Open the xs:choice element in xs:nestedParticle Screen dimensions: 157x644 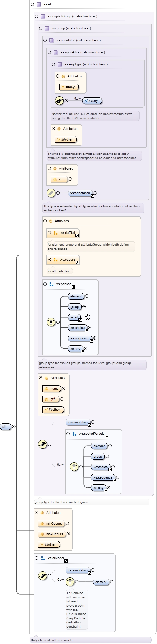click(x=101, y=467)
